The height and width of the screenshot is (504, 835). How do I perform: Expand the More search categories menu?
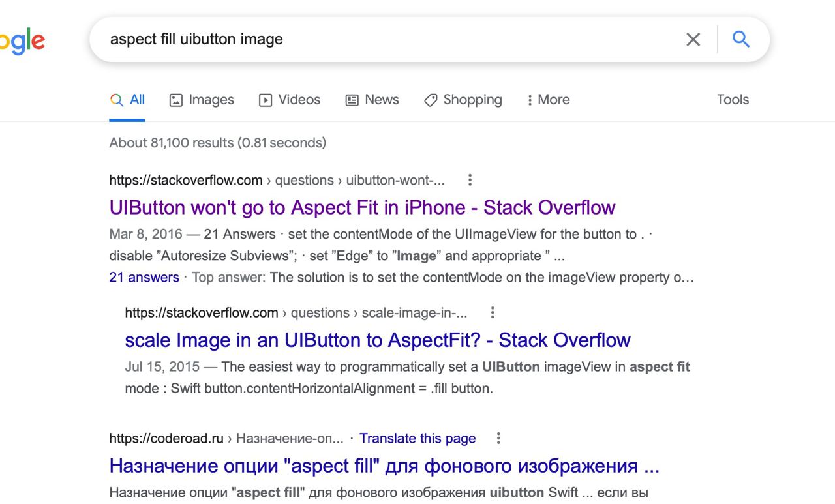point(548,100)
